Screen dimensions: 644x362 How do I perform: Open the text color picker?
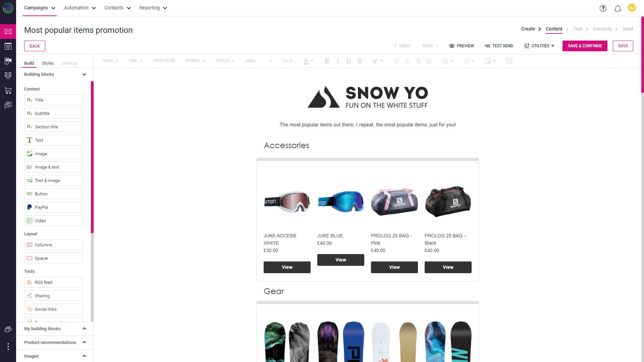[308, 61]
